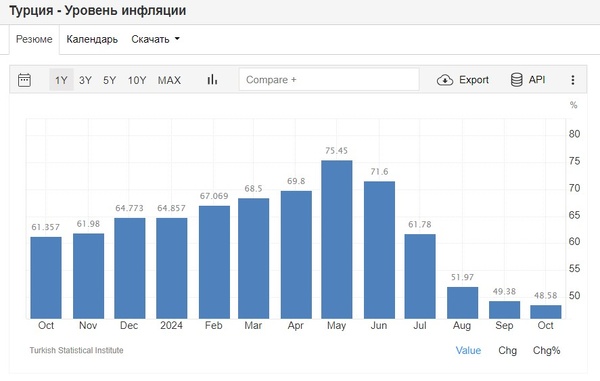Click the Turkish Statistical Institute source link
Viewport: 600px width, 381px height.
click(77, 350)
